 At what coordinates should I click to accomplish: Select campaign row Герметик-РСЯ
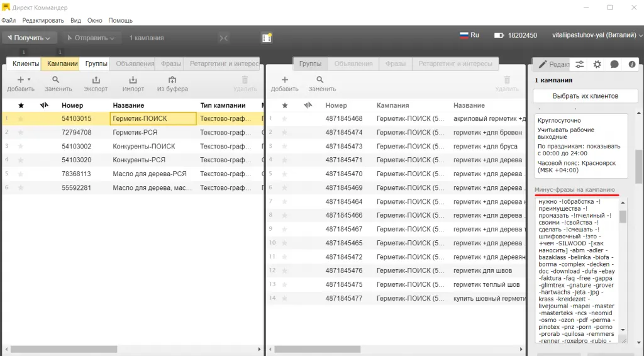133,133
